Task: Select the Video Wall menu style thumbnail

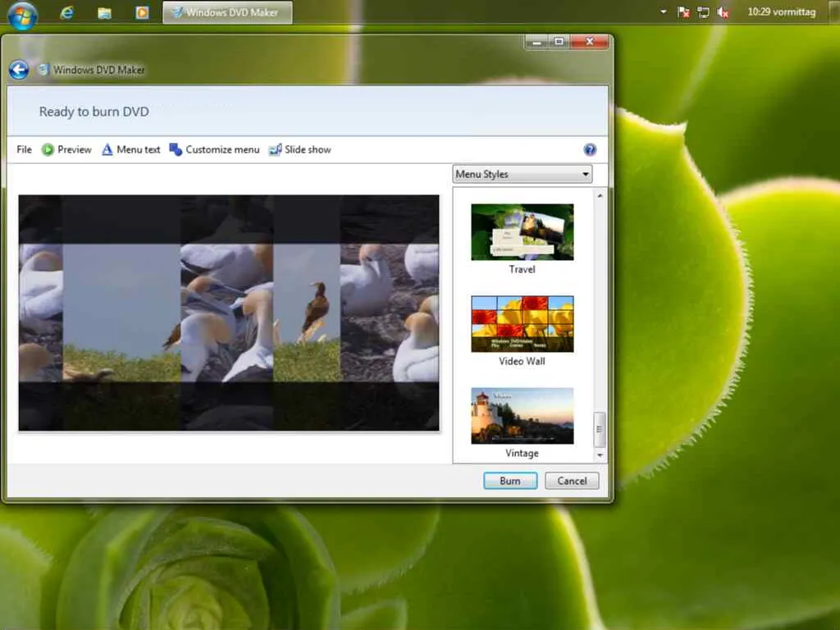Action: point(523,324)
